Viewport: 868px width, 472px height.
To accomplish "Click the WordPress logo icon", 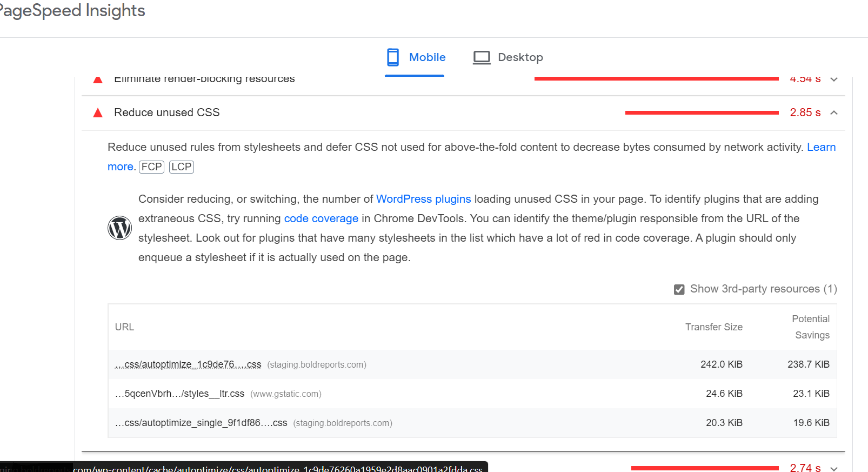I will point(119,228).
